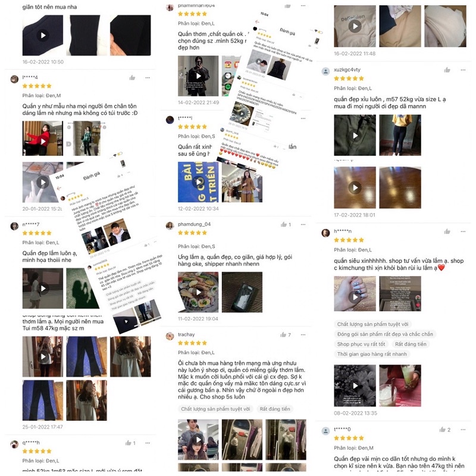
Task: Open trachay user profile name
Action: pos(186,334)
